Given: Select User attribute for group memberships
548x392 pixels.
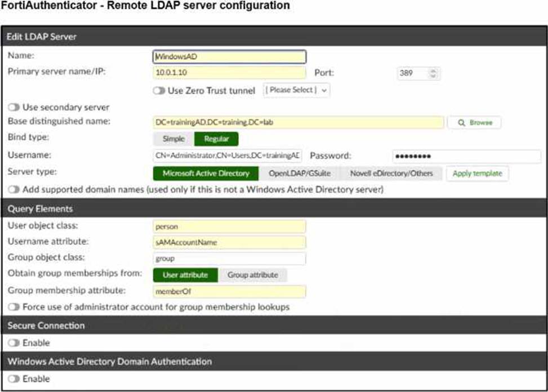Looking at the screenshot, I should click(185, 275).
